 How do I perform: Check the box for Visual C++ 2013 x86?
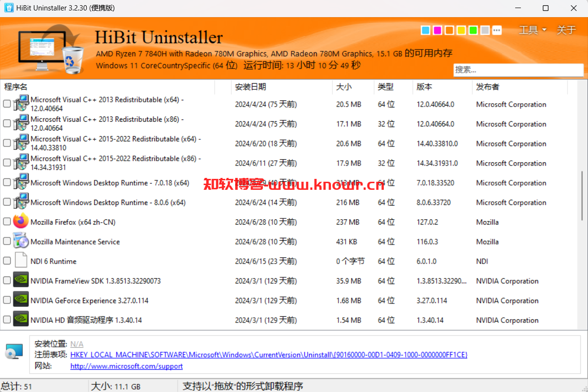point(7,123)
